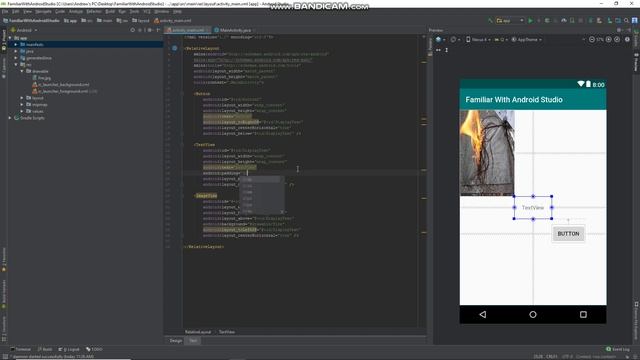Open the Terminal tool window

click(x=20, y=349)
